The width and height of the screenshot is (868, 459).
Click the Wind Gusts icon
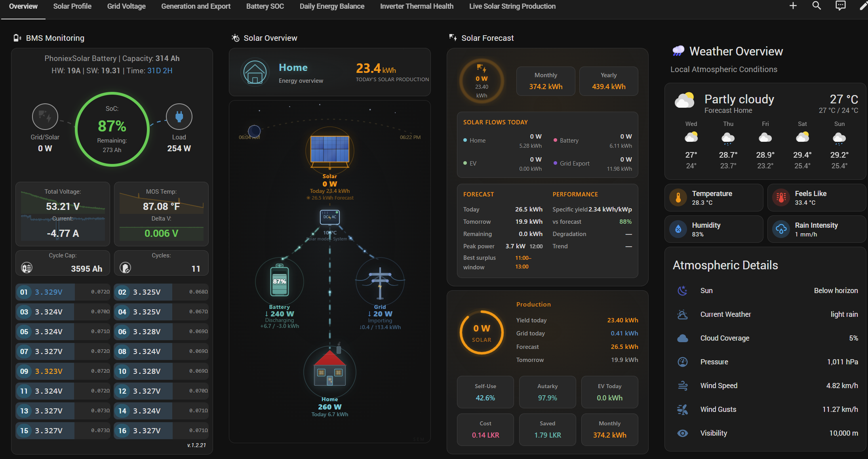coord(683,409)
